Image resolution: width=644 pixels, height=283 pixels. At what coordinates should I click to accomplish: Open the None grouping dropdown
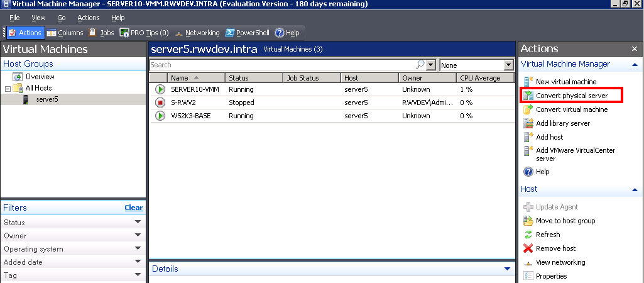click(508, 65)
